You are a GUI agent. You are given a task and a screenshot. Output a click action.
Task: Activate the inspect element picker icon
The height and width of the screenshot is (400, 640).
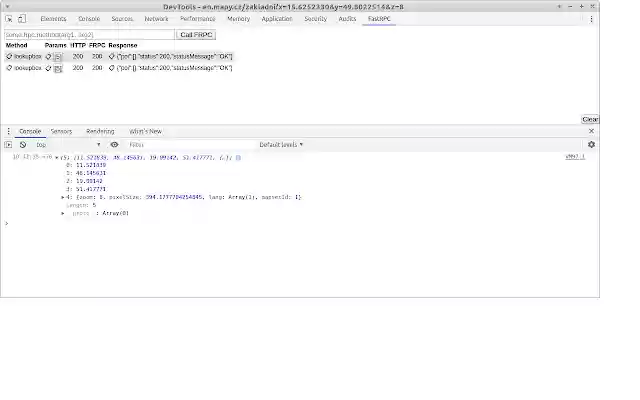[9, 19]
